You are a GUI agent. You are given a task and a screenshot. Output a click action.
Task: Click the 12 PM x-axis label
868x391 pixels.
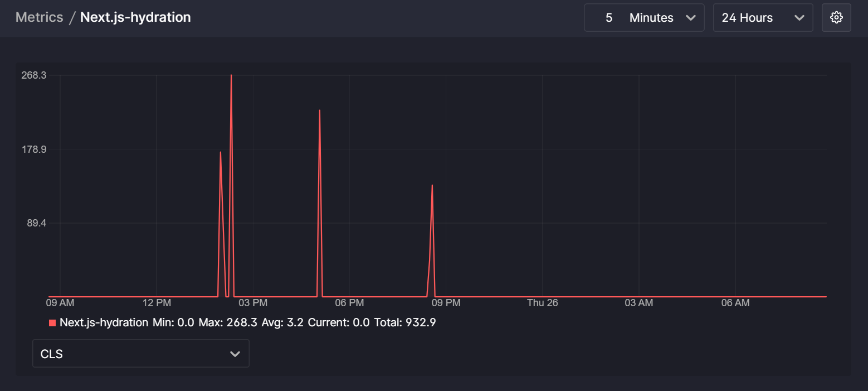click(157, 303)
